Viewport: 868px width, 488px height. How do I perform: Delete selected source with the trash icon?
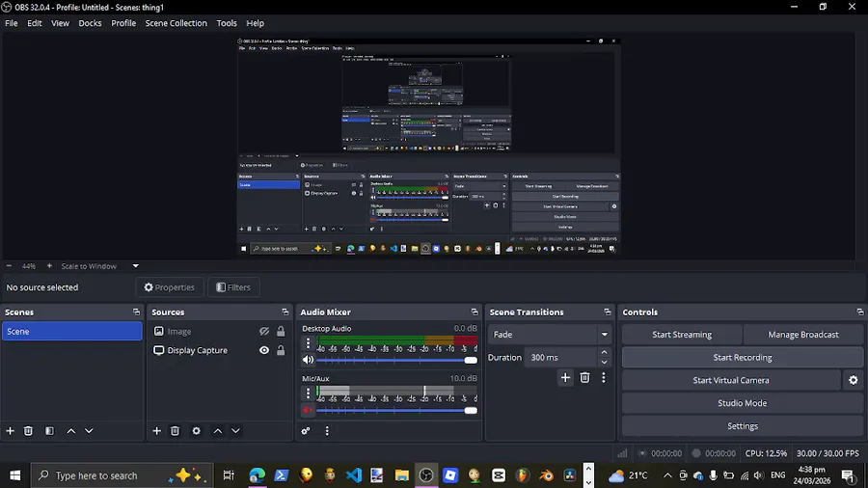[175, 430]
